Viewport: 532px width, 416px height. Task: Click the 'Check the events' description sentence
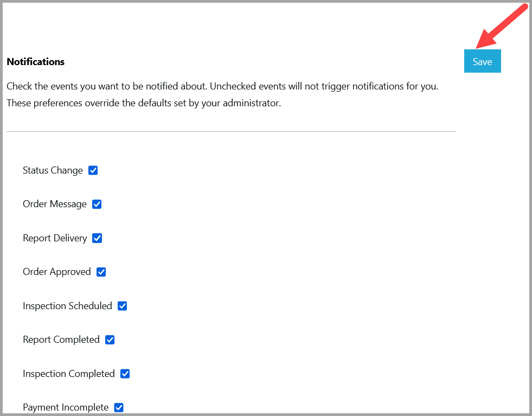pos(222,86)
